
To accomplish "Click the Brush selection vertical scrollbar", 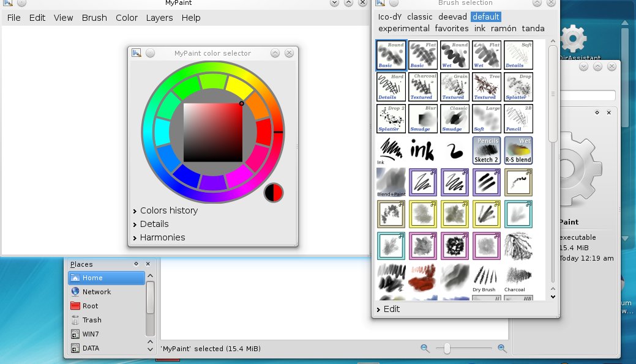I will pyautogui.click(x=553, y=94).
